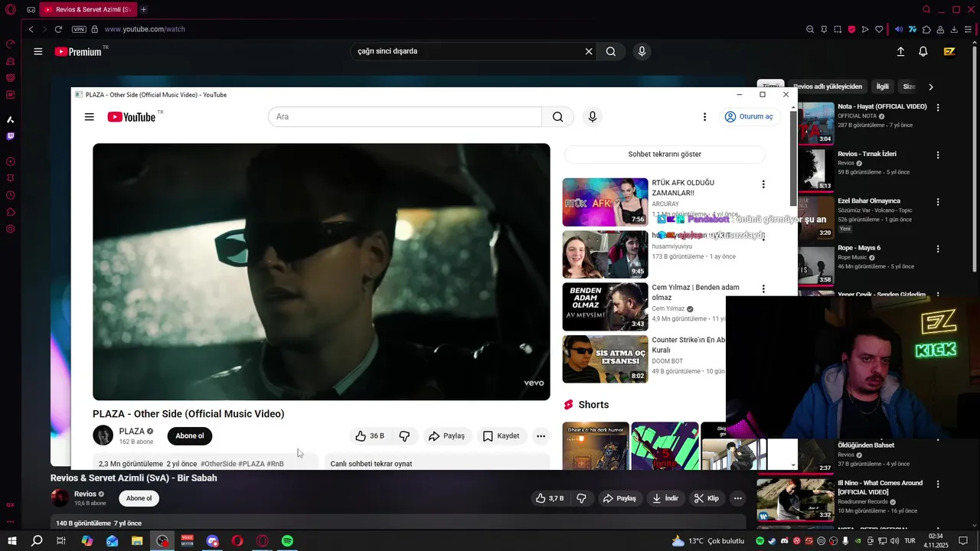
Task: Open the Ill Nino - What Comes Around video
Action: (795, 500)
